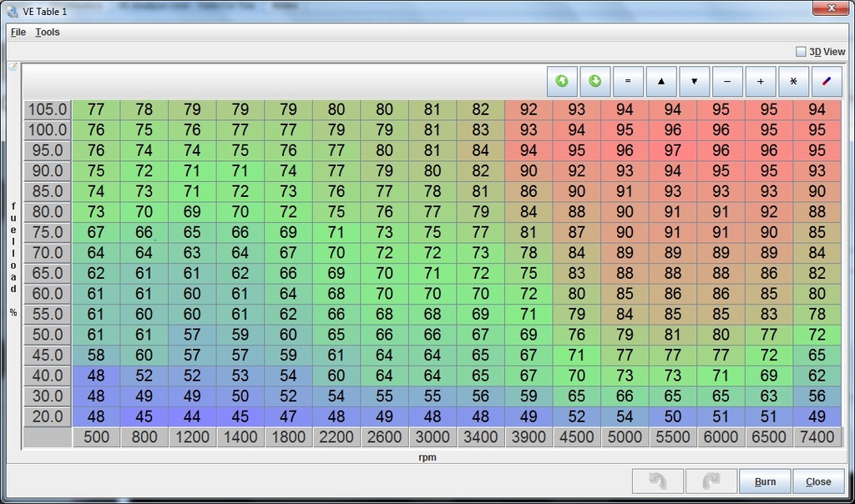Open the Tools menu

coord(48,33)
